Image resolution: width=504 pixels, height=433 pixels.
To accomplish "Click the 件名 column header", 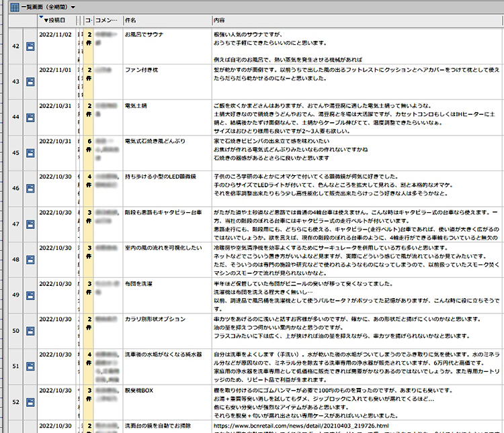I will [x=167, y=21].
